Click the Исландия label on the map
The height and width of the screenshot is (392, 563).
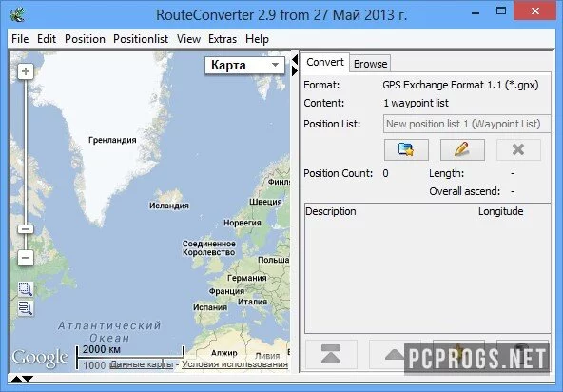[x=169, y=206]
